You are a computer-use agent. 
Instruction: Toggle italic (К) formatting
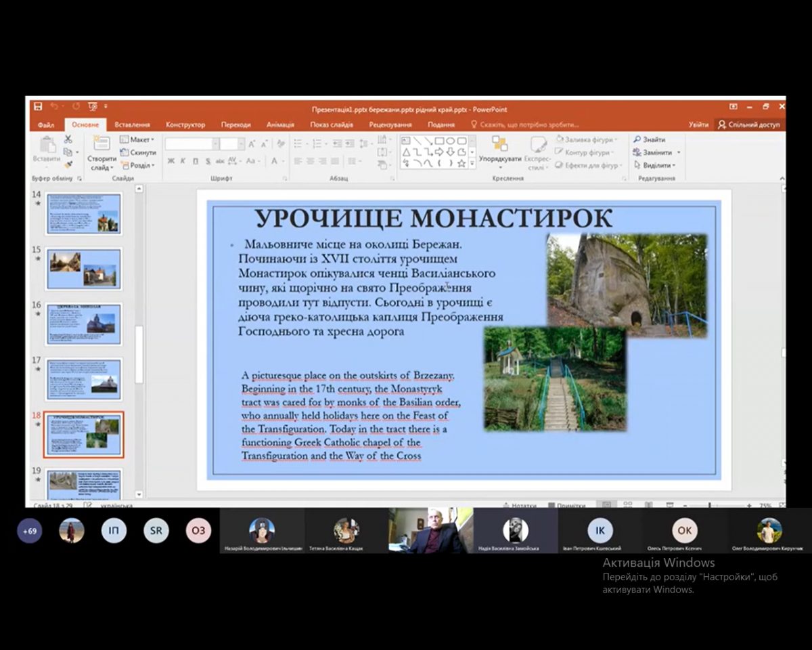pos(183,161)
